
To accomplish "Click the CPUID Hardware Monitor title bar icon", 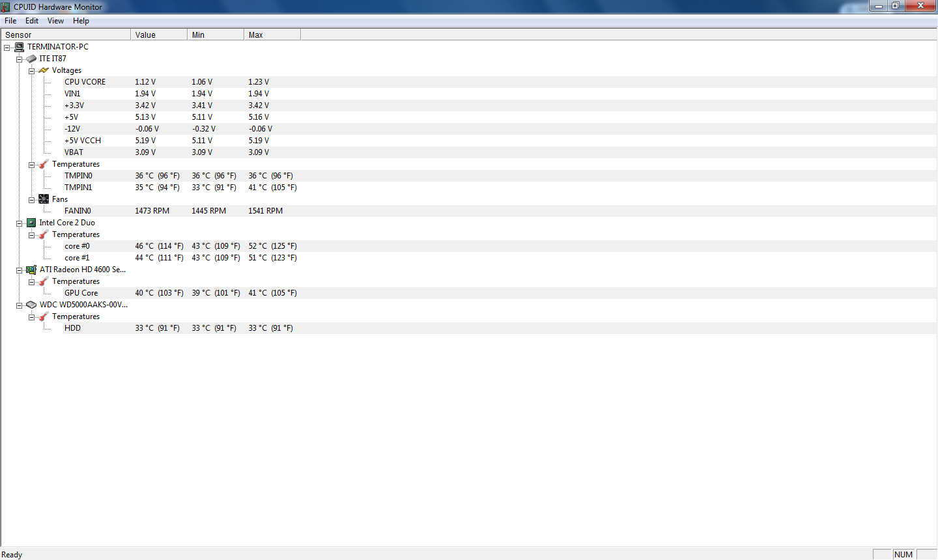I will pyautogui.click(x=6, y=7).
